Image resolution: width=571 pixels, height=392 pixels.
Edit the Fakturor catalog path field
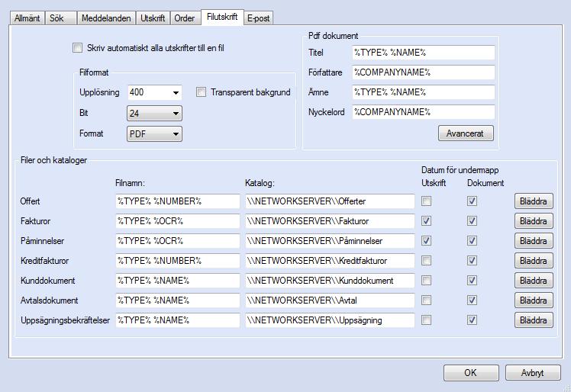click(x=330, y=221)
